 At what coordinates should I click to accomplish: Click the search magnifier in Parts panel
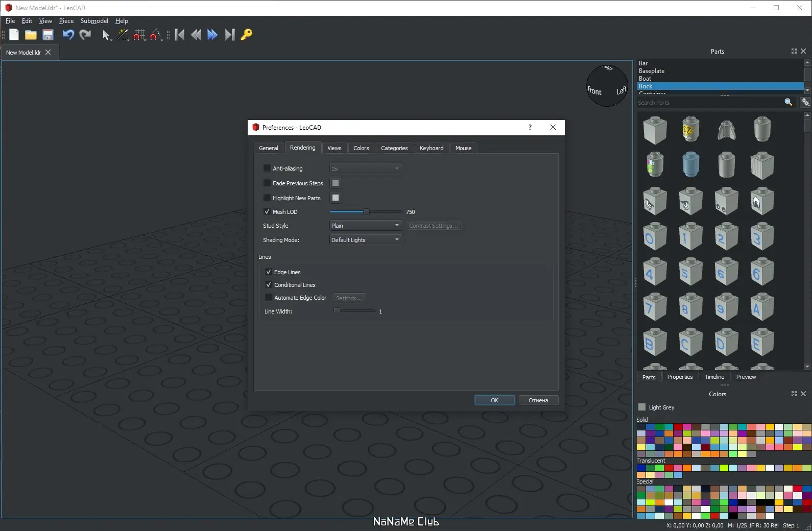tap(789, 102)
